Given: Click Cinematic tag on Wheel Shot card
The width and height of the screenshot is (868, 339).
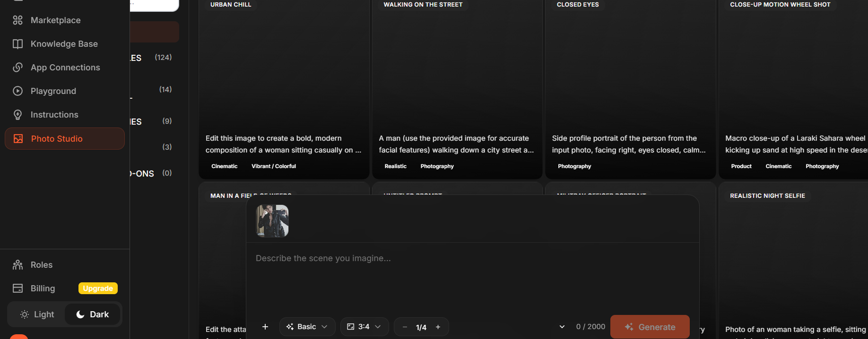Looking at the screenshot, I should click(779, 166).
